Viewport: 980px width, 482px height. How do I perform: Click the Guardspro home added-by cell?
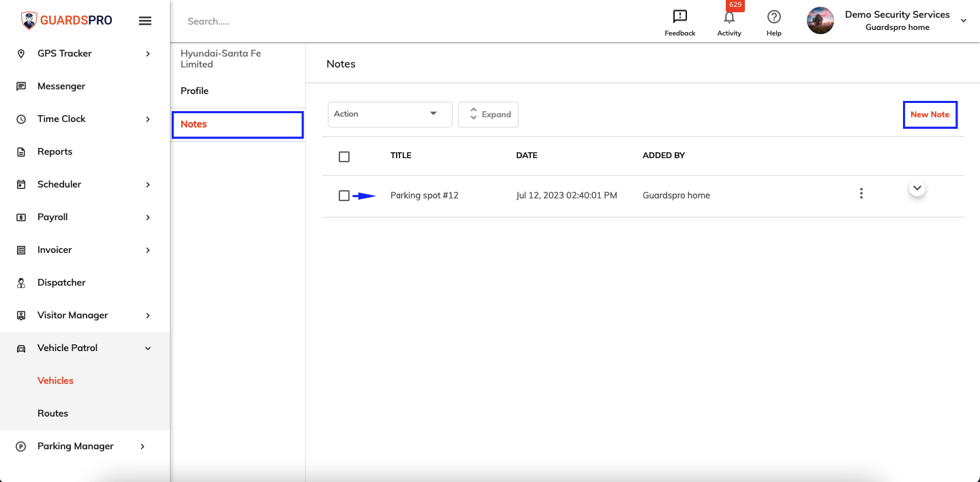(676, 195)
